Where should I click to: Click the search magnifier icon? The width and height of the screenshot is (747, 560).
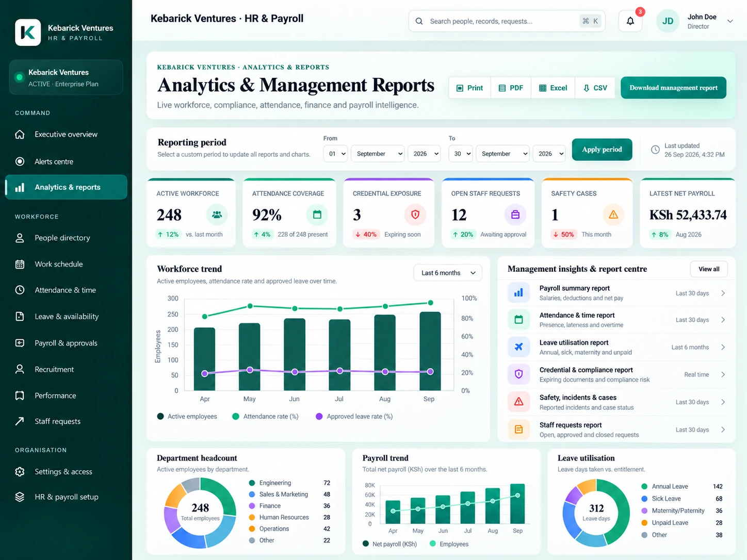coord(419,21)
